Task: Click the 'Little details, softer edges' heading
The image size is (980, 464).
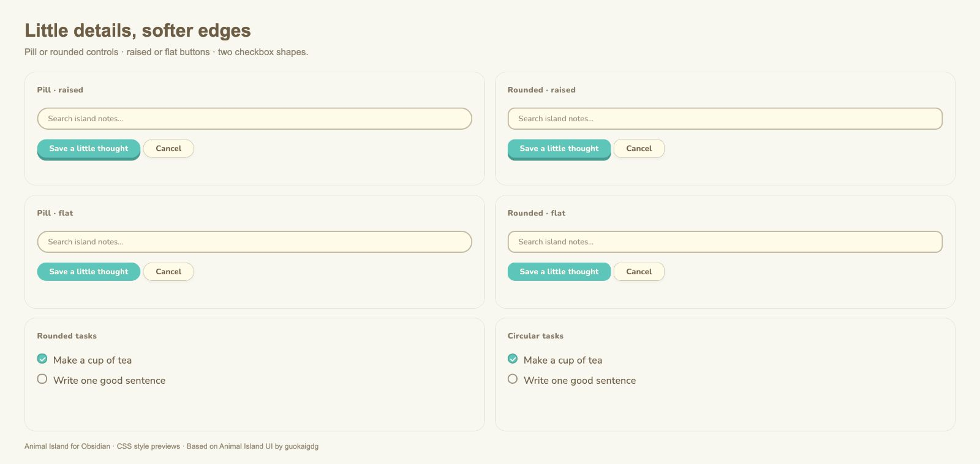Action: [138, 31]
